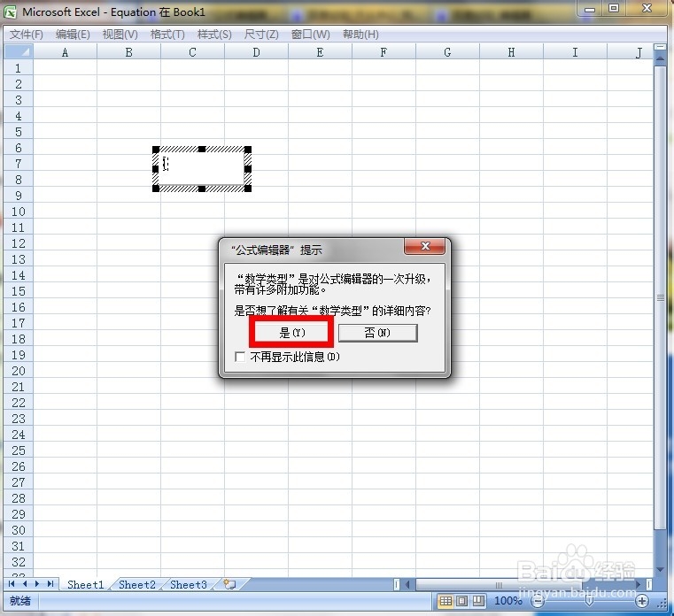The image size is (674, 616).
Task: Open the 视图(V) menu
Action: tap(120, 35)
